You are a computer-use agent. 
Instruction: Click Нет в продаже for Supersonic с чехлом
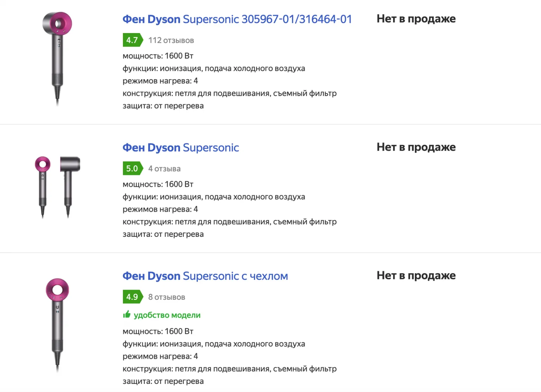point(416,276)
